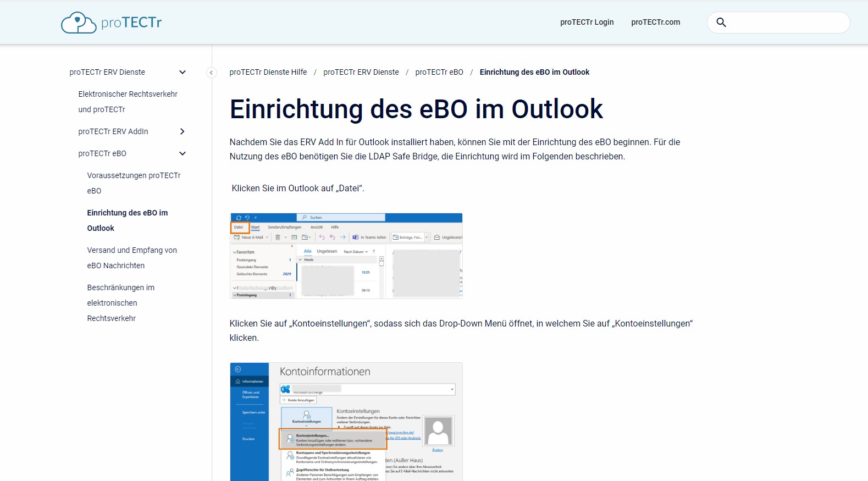Expand the proTECTr ERV AddIn section

click(x=183, y=131)
